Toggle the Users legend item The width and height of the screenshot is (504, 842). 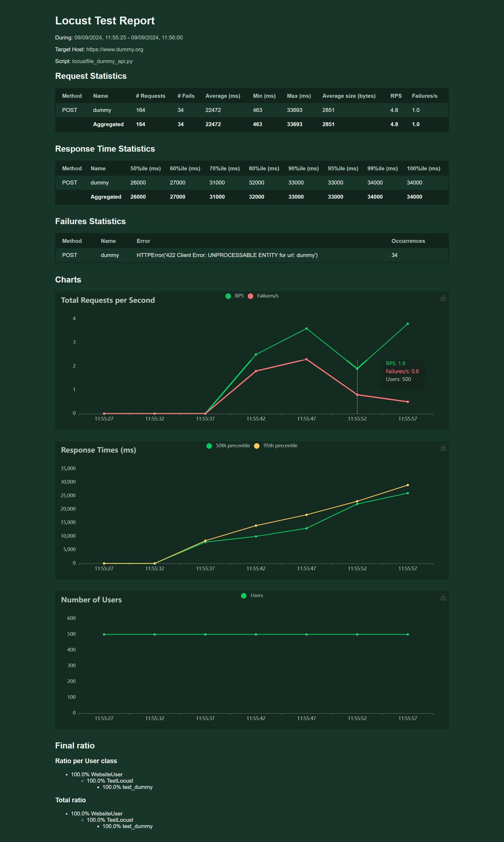point(244,595)
